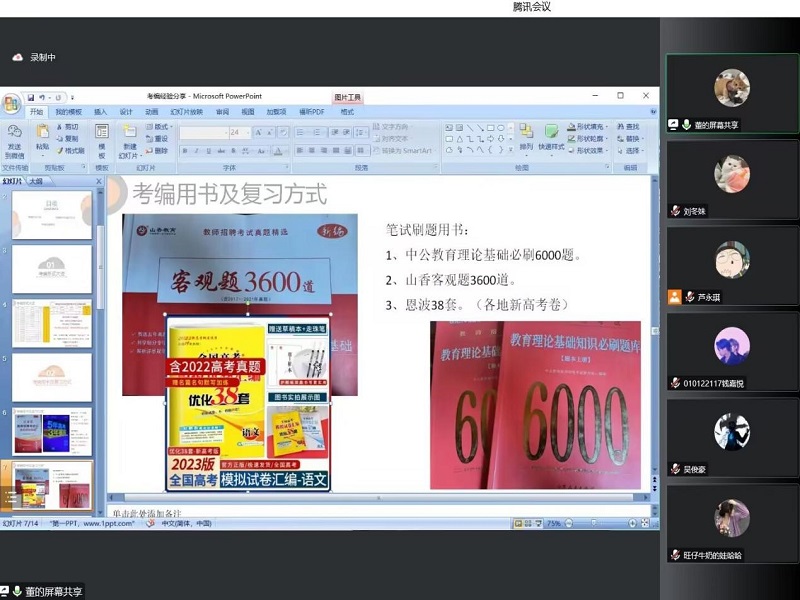Switch to the 视图 view ribbon tab

coord(247,112)
